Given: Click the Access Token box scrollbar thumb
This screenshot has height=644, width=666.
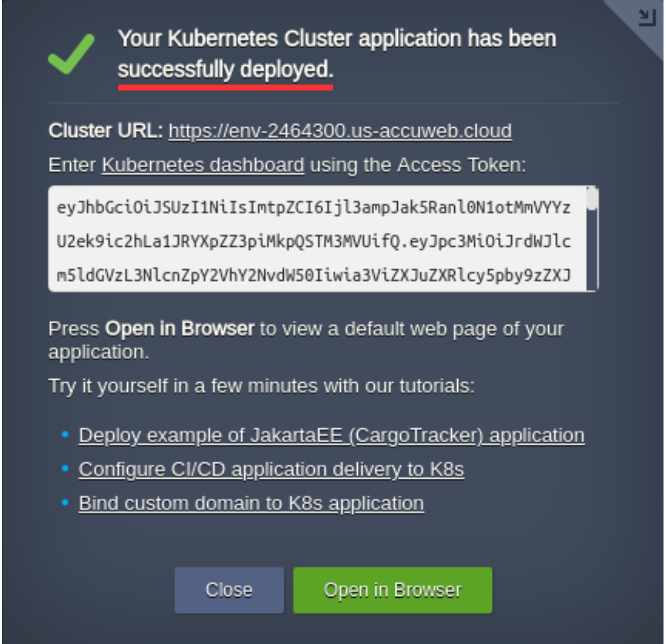Looking at the screenshot, I should pos(591,199).
